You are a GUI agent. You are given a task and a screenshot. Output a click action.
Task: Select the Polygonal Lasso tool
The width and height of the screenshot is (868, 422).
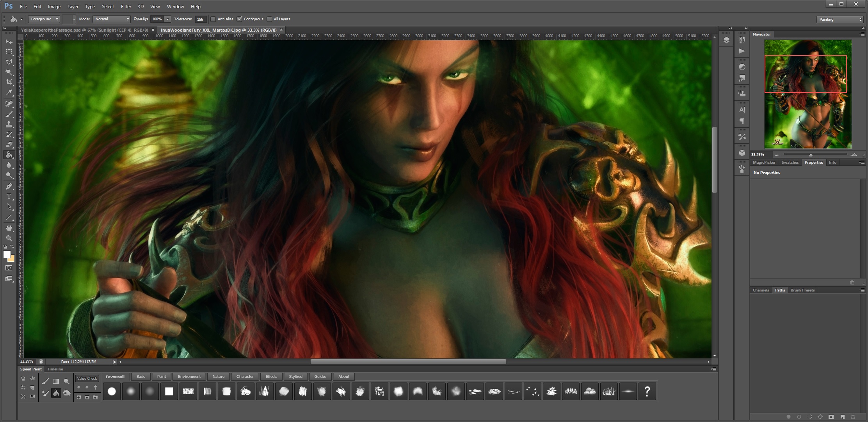tap(9, 62)
